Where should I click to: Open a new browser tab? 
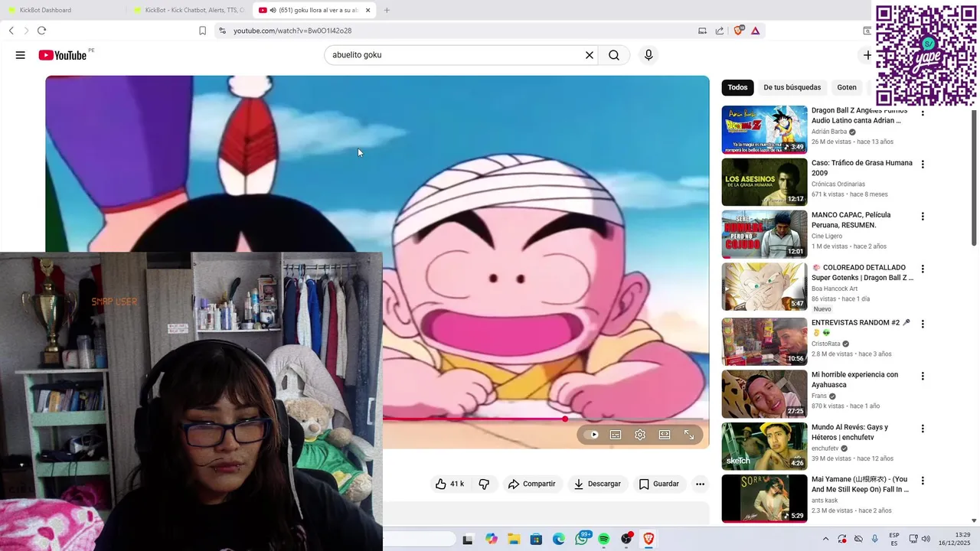pyautogui.click(x=387, y=10)
